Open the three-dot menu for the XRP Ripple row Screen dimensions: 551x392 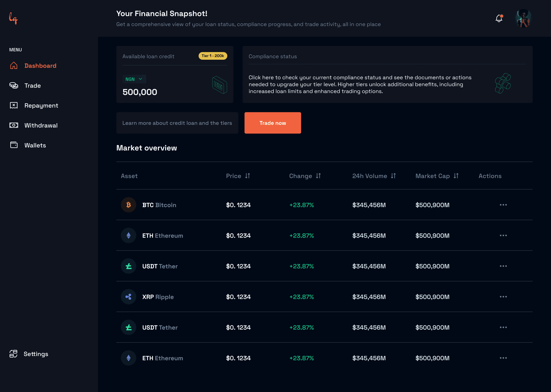[x=503, y=297]
